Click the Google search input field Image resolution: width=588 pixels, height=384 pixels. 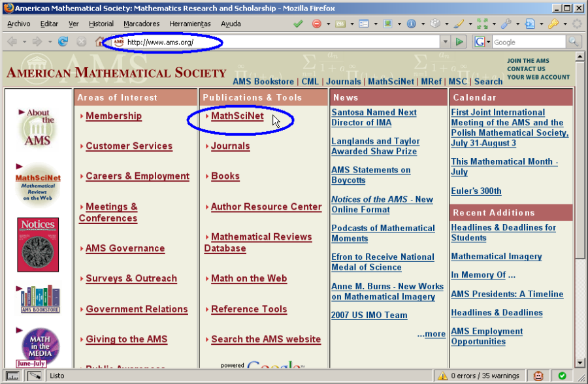(x=528, y=42)
